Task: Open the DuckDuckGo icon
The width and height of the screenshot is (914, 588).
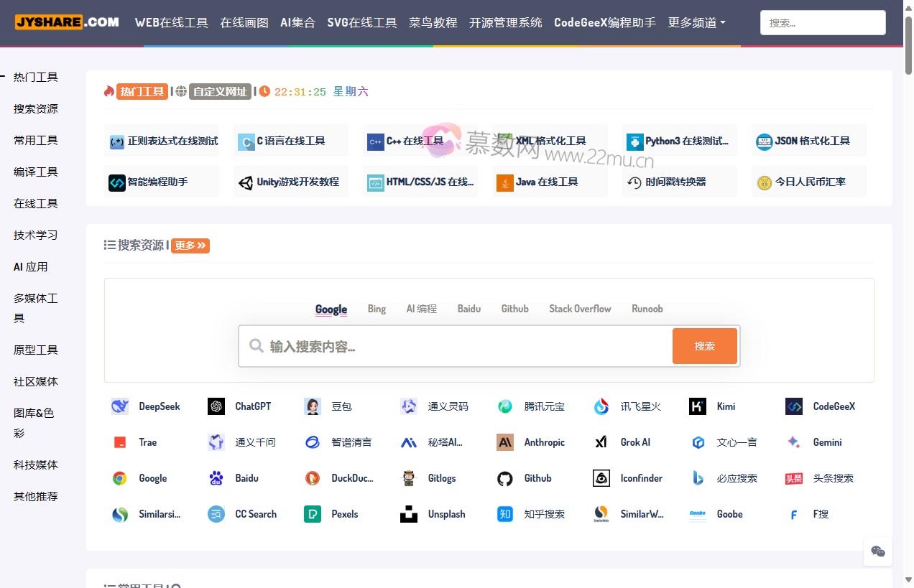Action: [x=313, y=478]
